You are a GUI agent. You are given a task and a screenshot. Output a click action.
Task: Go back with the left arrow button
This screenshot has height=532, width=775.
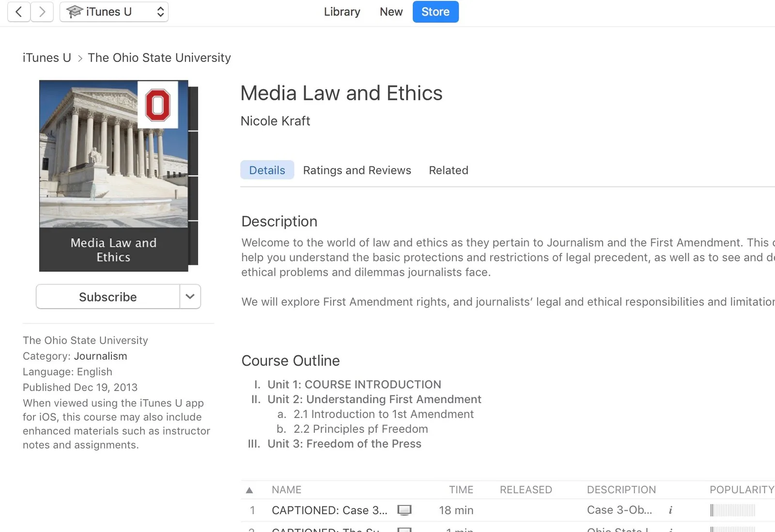click(19, 12)
